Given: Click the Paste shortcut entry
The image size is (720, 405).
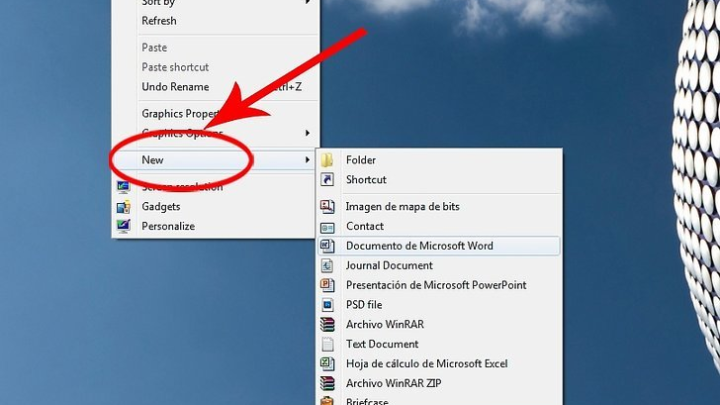Looking at the screenshot, I should pos(175,67).
